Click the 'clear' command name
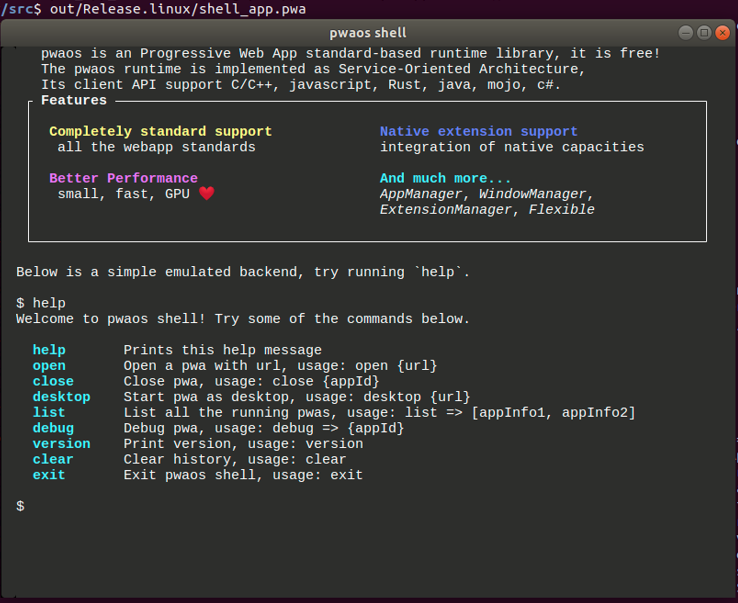The height and width of the screenshot is (603, 738). 53,459
